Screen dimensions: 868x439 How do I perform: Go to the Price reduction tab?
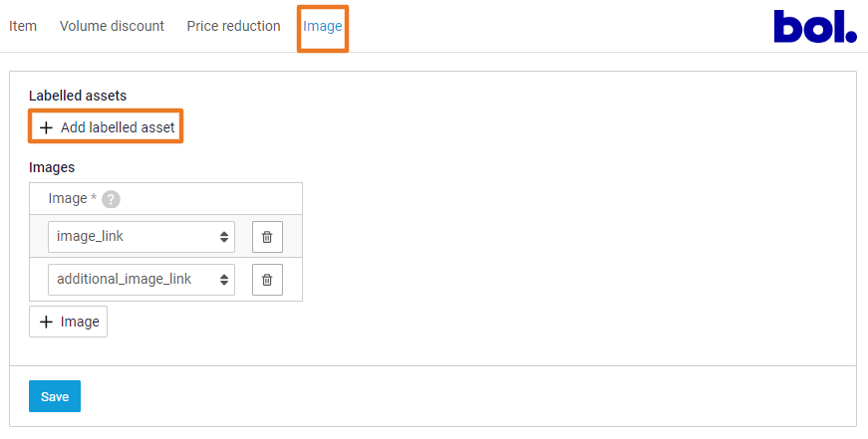point(233,26)
